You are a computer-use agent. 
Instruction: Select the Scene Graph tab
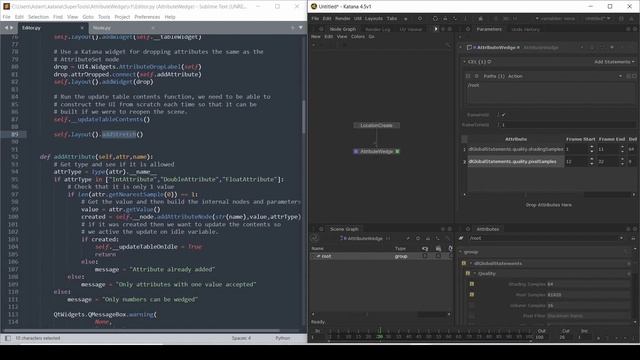click(x=344, y=229)
